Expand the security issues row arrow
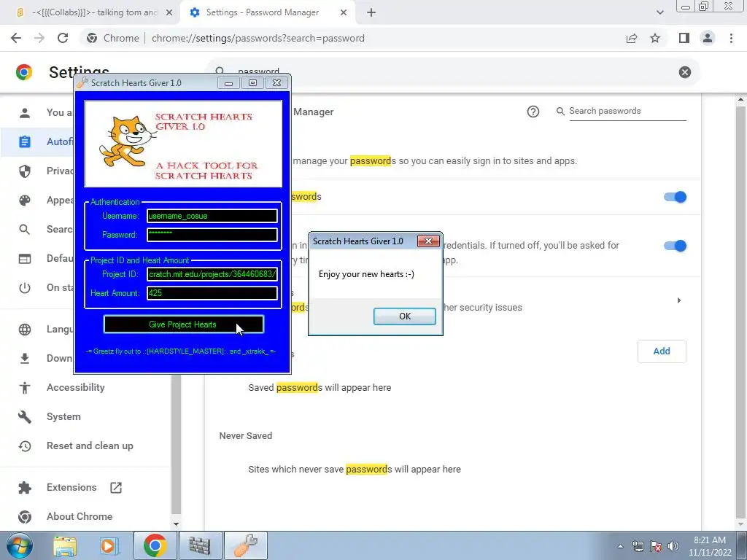 [x=679, y=300]
